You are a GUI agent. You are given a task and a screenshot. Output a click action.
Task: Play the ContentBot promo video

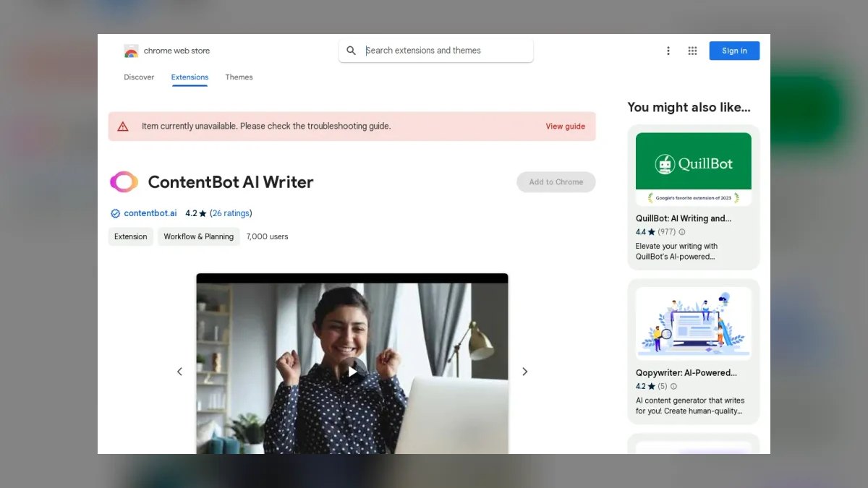pos(352,372)
